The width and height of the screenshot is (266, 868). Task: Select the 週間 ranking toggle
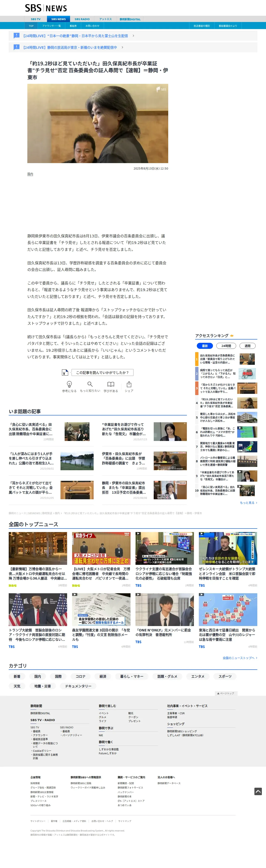(248, 346)
